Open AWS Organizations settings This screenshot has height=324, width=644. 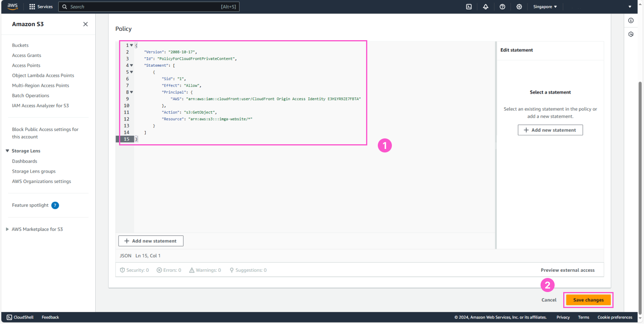point(41,181)
